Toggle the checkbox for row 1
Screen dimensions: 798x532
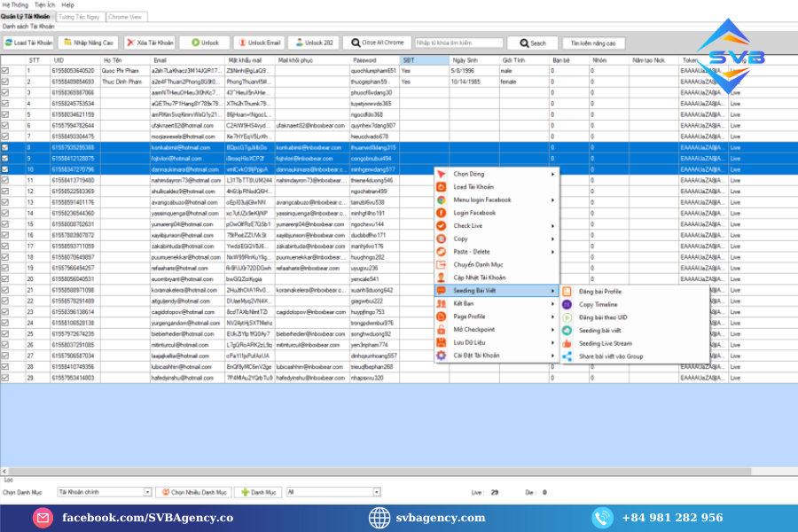(5, 70)
